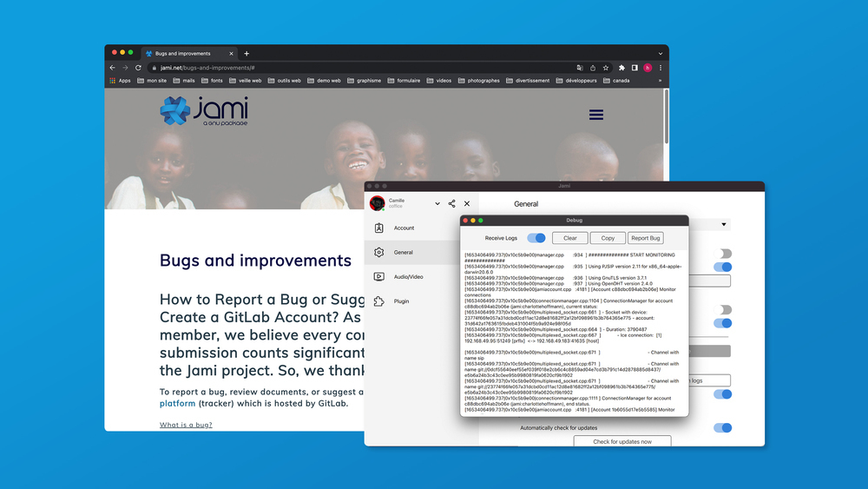The height and width of the screenshot is (489, 868).
Task: Click the site lock icon in the address bar
Action: [x=154, y=68]
